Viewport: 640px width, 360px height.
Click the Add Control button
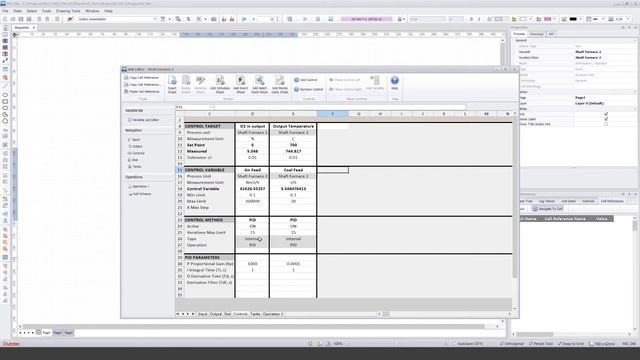click(x=306, y=80)
